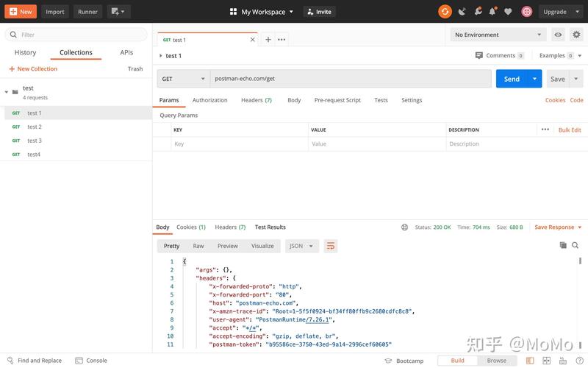Click the Save button
Screen dimensions: 588x368
[558, 79]
